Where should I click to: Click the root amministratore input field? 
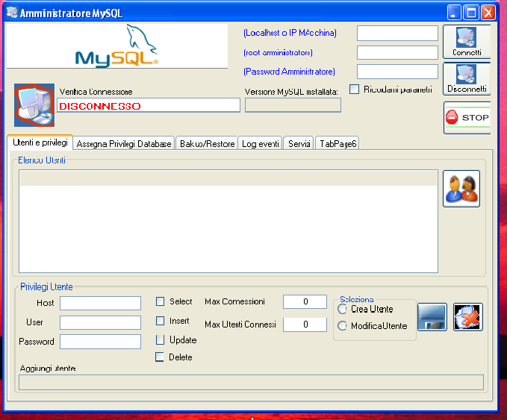tap(397, 53)
